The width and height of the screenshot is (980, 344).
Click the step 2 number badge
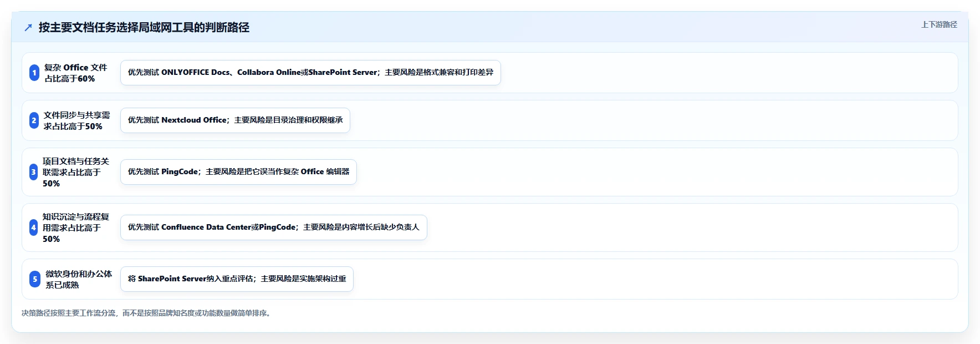coord(34,120)
